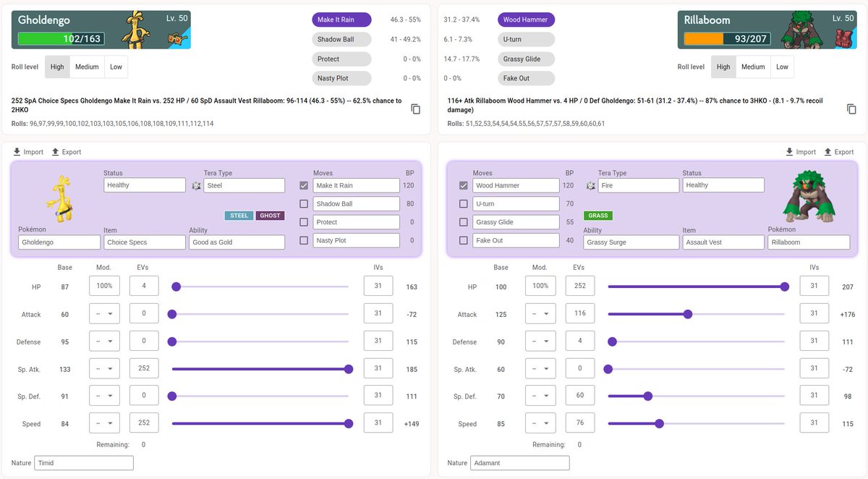Select Fake Out move pill
The image size is (868, 479).
point(526,78)
